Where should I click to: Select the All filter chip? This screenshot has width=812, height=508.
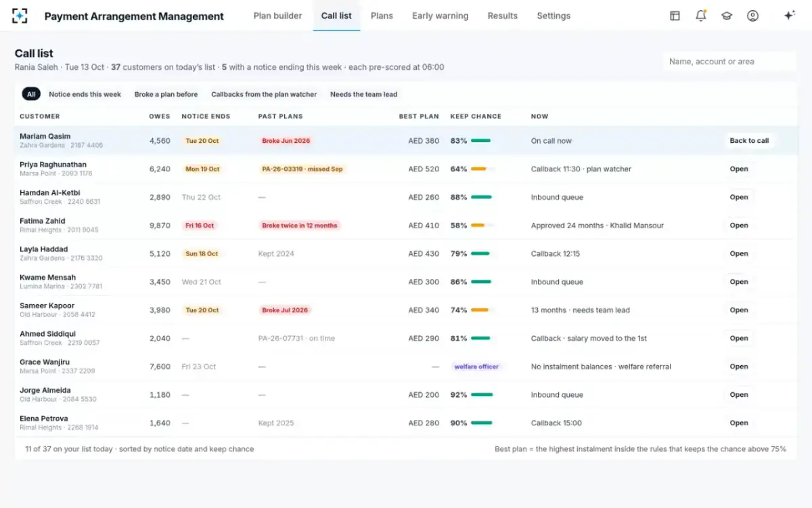click(31, 94)
